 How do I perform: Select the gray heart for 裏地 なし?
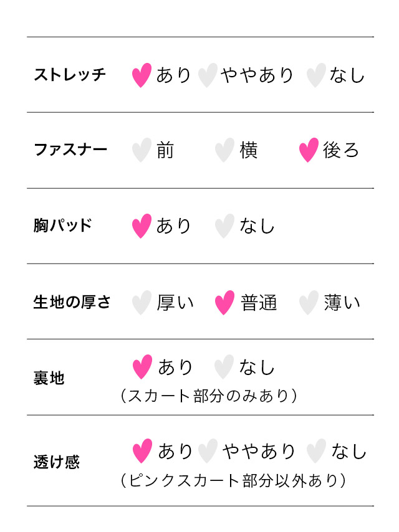[x=224, y=367]
